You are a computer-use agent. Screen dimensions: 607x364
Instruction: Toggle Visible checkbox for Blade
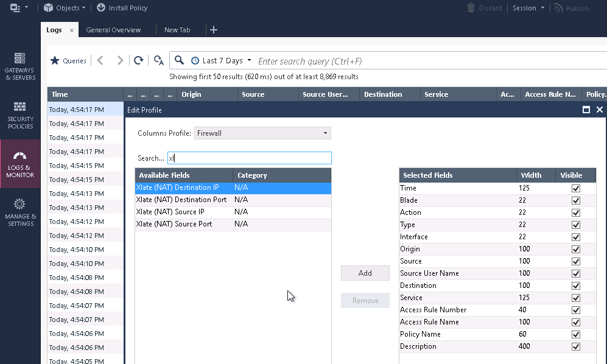pyautogui.click(x=576, y=201)
